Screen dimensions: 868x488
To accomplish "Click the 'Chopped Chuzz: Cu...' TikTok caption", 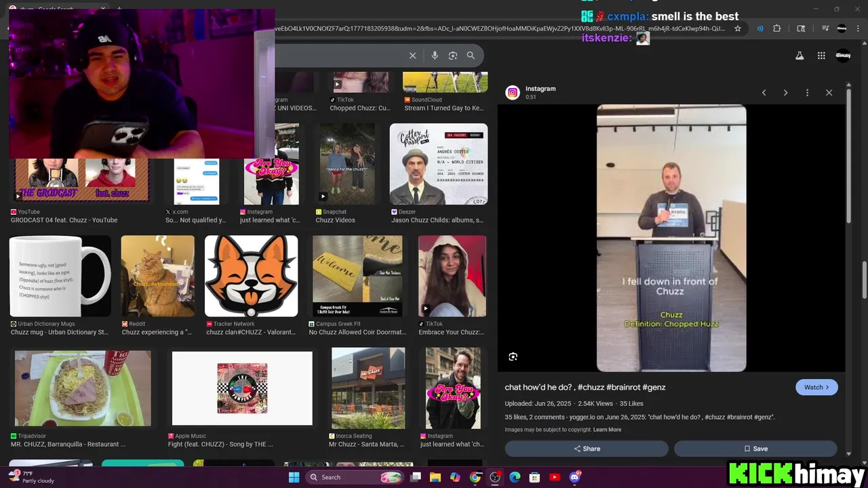I will [360, 108].
